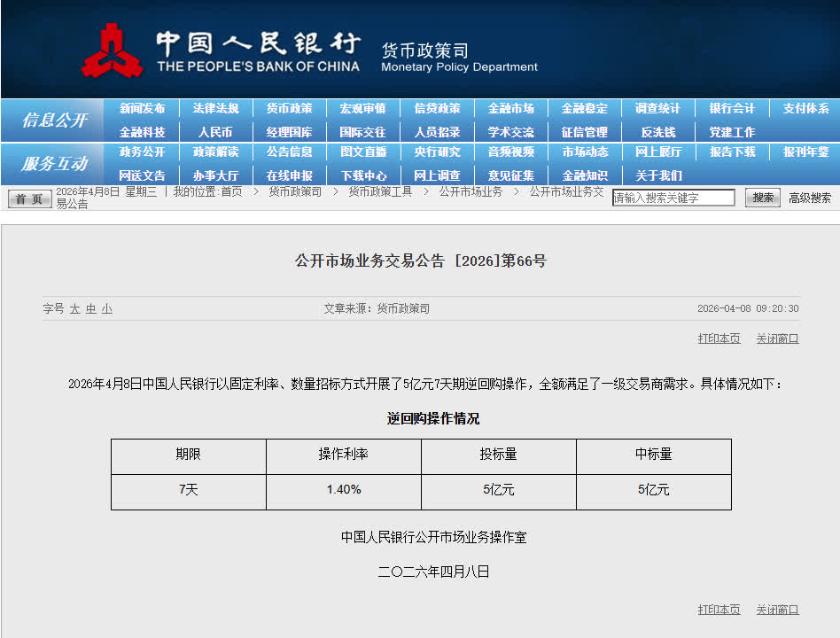The image size is (840, 638).
Task: Set font size to 大
Action: pyautogui.click(x=74, y=308)
